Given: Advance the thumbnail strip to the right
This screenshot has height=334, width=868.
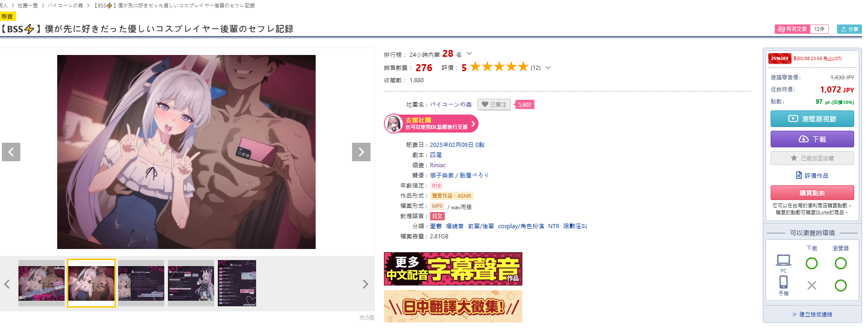Looking at the screenshot, I should point(365,284).
